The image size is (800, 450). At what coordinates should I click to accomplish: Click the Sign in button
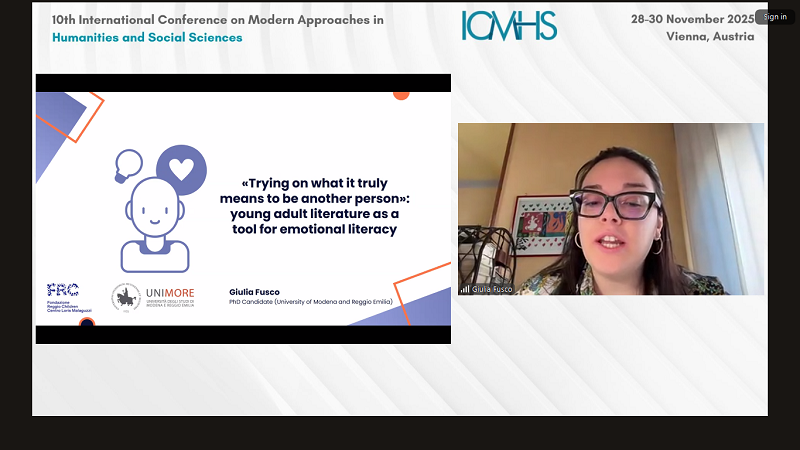(775, 17)
